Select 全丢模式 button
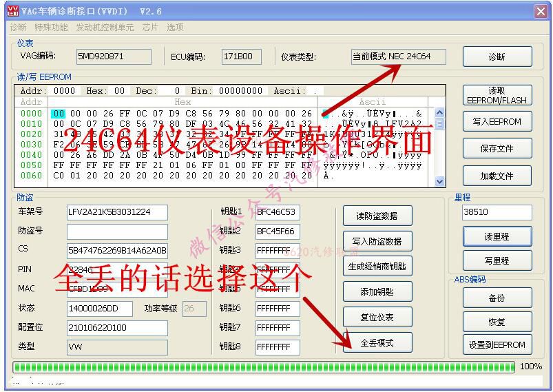This screenshot has height=392, width=553. click(x=377, y=342)
